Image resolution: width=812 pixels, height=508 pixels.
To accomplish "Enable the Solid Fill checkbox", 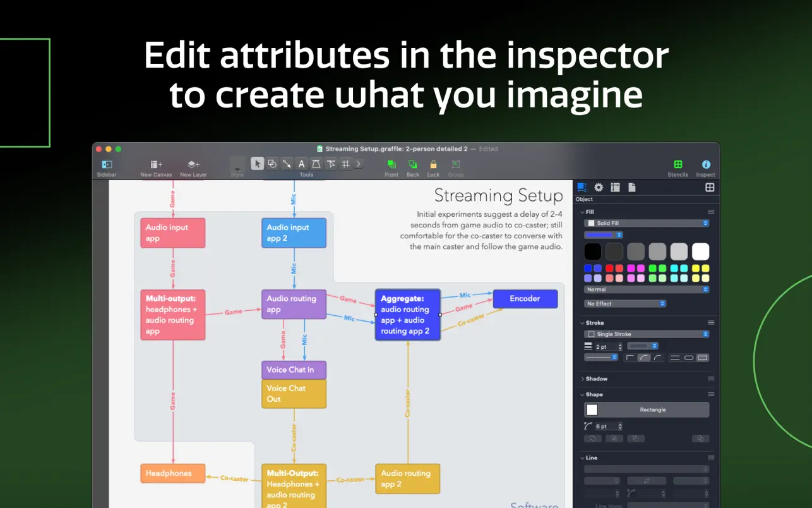I will coord(591,223).
